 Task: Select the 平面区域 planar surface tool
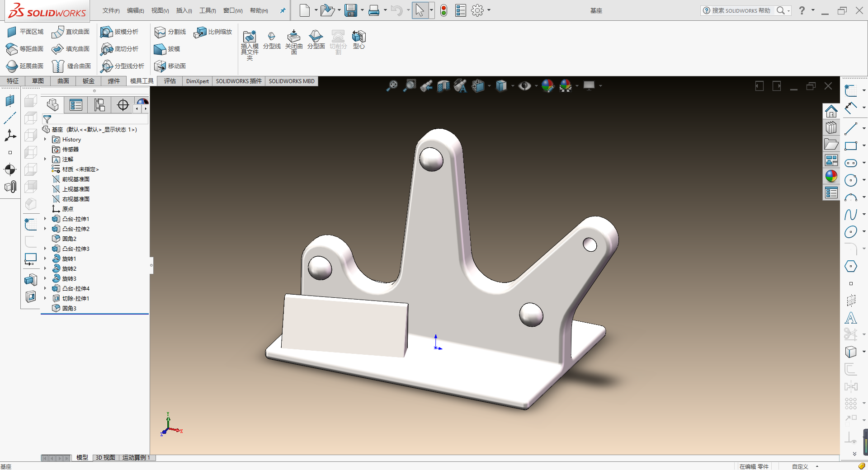(x=25, y=32)
